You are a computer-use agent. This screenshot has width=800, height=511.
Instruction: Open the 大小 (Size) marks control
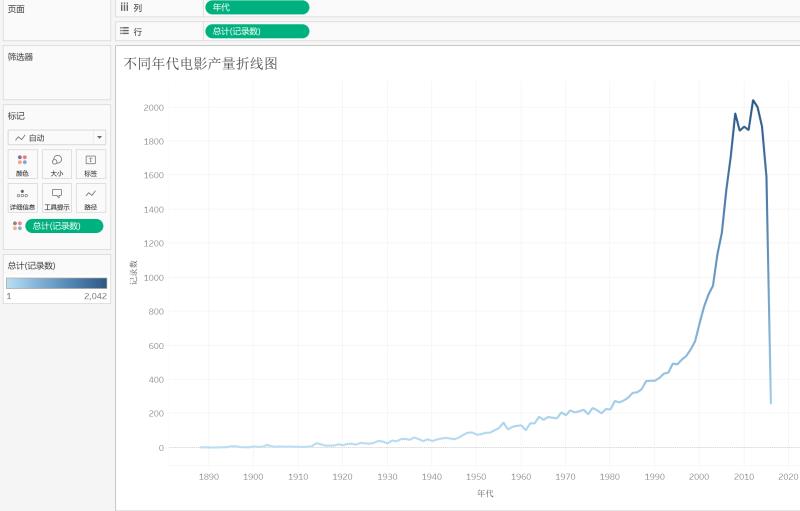pyautogui.click(x=56, y=164)
